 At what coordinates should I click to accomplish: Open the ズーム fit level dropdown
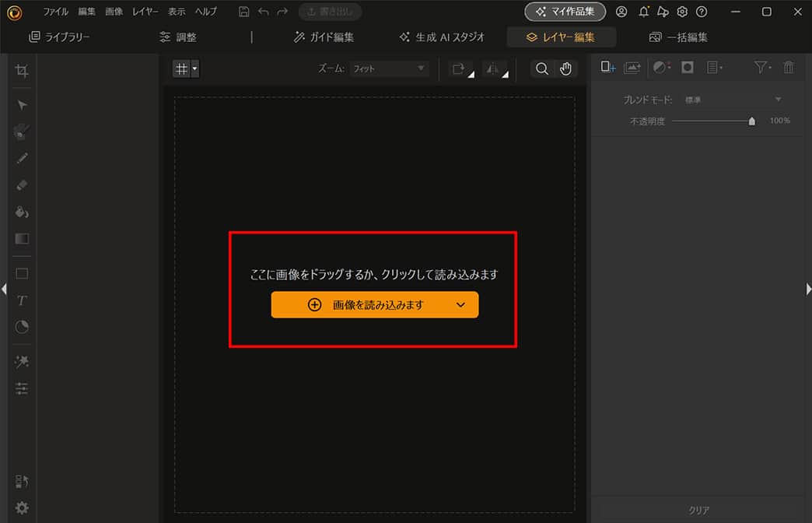tap(389, 68)
